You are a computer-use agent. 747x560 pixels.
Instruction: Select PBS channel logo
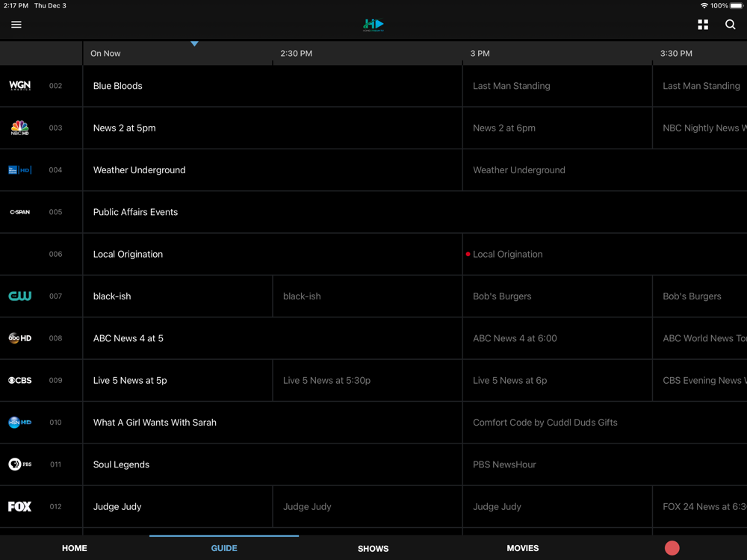[x=20, y=464]
